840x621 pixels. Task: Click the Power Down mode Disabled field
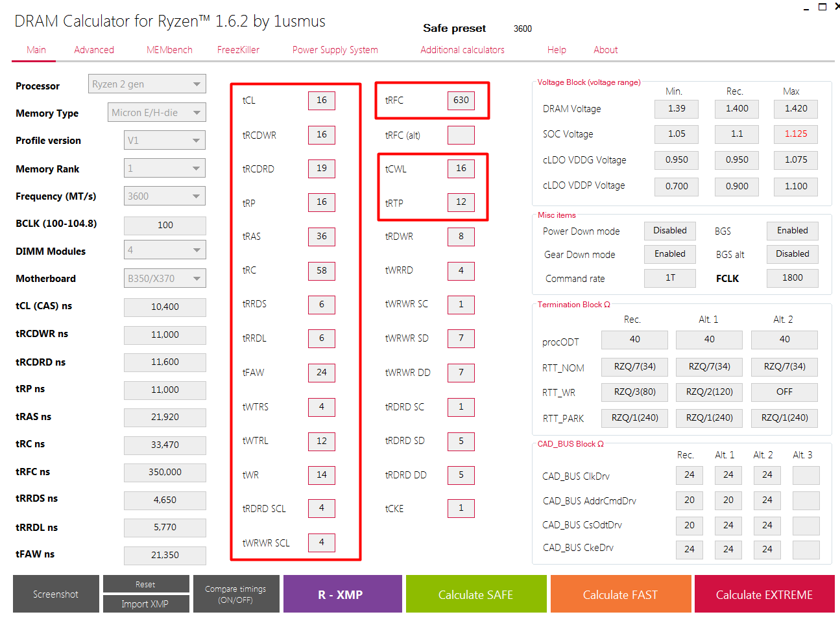[670, 231]
